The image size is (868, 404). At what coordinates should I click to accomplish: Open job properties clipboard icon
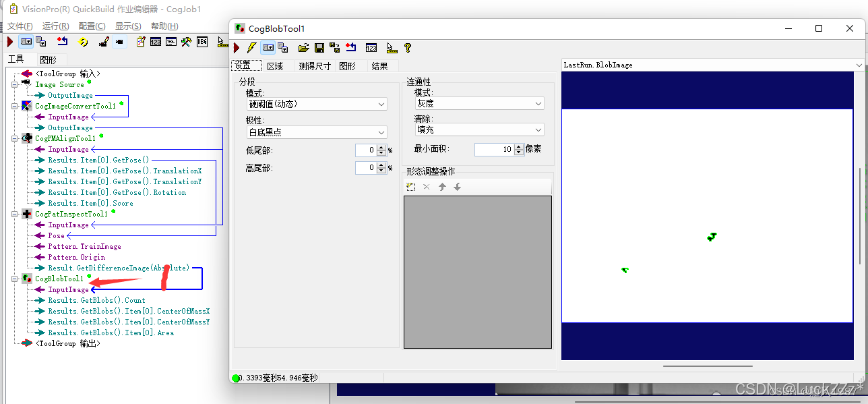141,42
